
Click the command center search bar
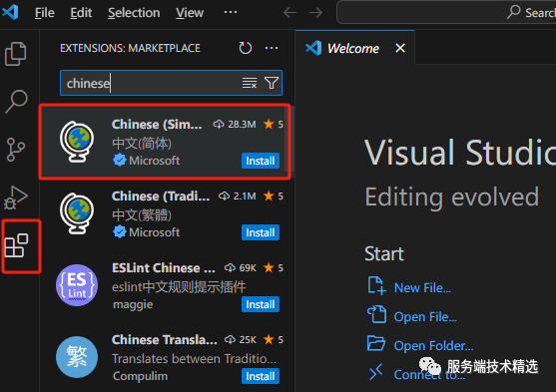click(x=446, y=12)
